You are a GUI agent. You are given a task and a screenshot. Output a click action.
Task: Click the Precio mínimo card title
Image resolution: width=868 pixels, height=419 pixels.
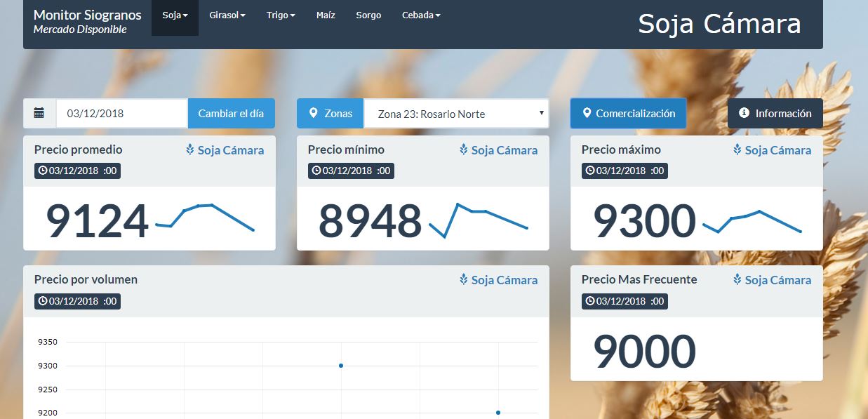[346, 149]
